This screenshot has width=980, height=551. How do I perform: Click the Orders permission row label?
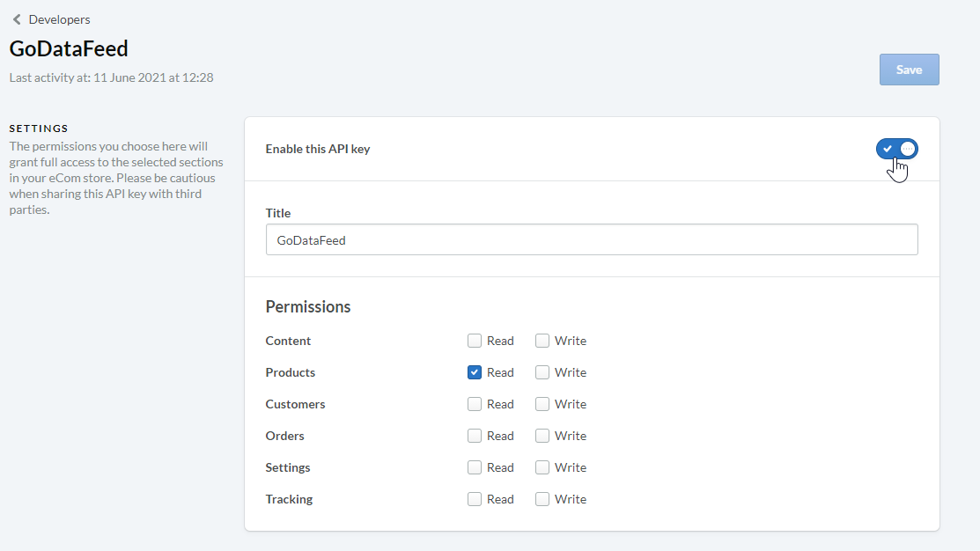click(285, 436)
